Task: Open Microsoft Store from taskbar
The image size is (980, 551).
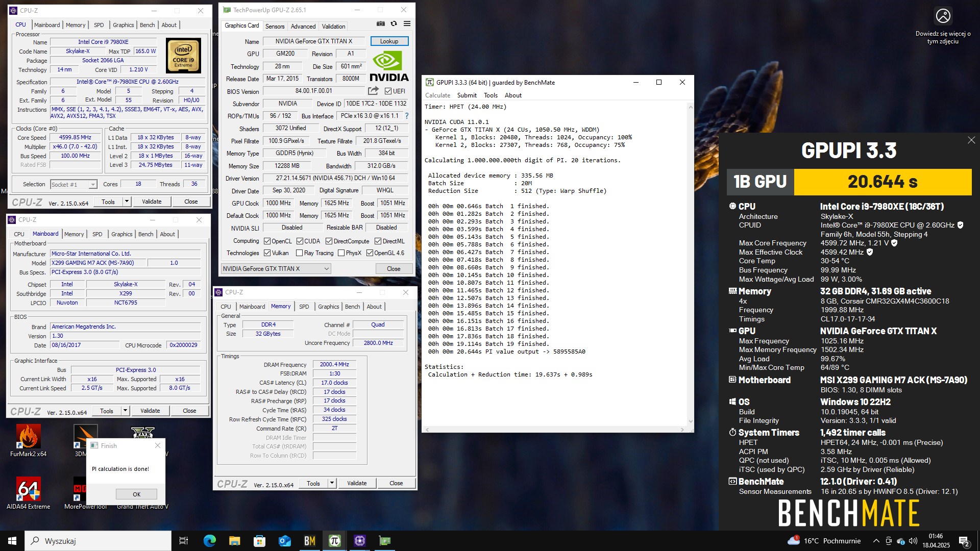Action: click(x=259, y=541)
